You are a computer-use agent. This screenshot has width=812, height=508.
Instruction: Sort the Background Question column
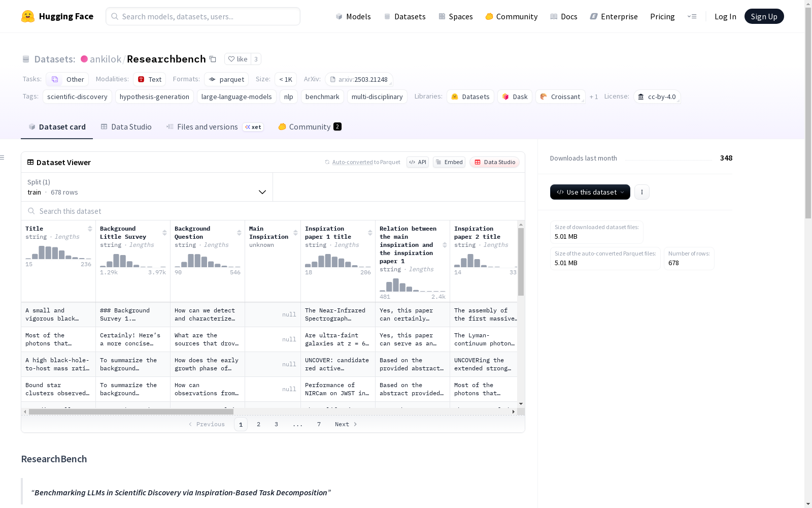[x=239, y=233]
